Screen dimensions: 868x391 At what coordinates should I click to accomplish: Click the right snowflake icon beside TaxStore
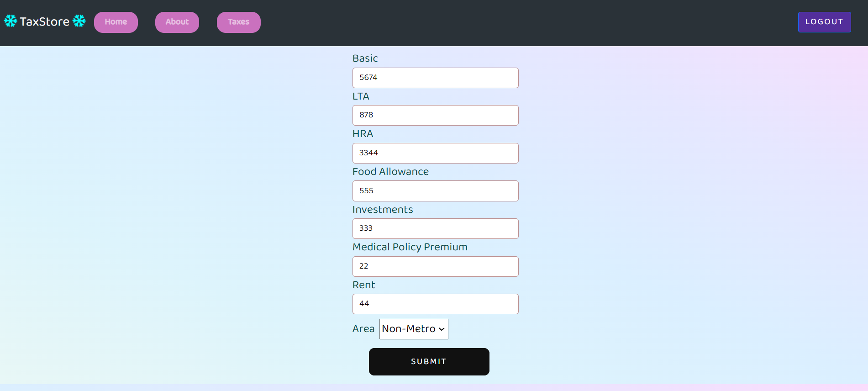[x=79, y=21]
